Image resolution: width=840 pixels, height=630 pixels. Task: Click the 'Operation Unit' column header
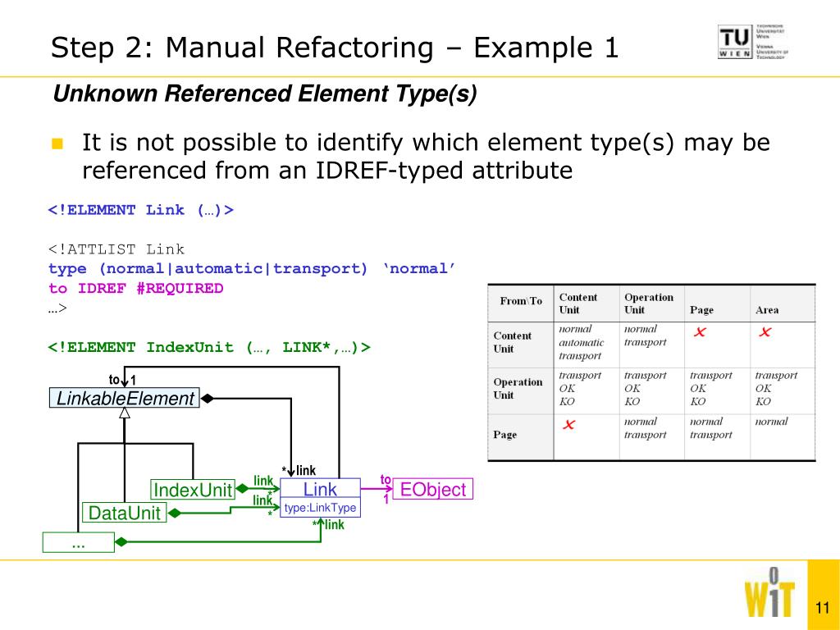648,303
